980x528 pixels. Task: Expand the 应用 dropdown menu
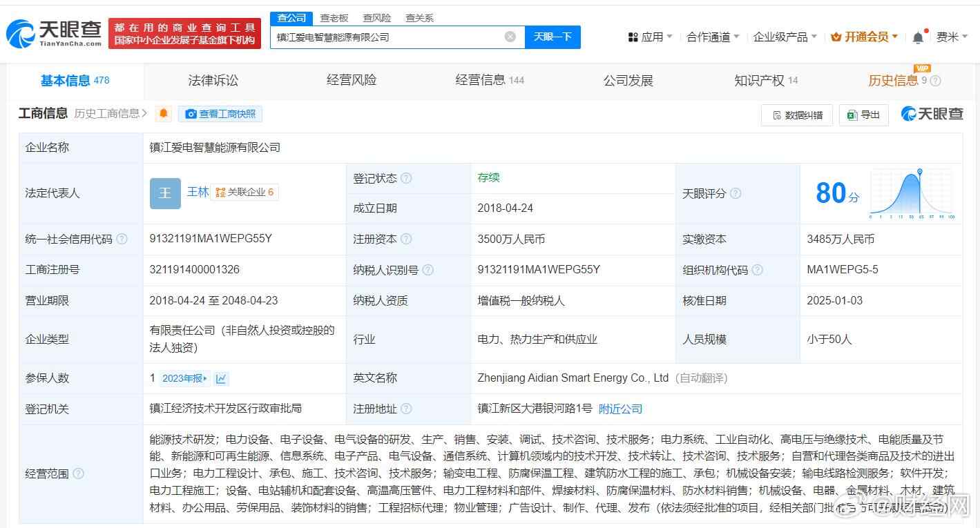[650, 37]
